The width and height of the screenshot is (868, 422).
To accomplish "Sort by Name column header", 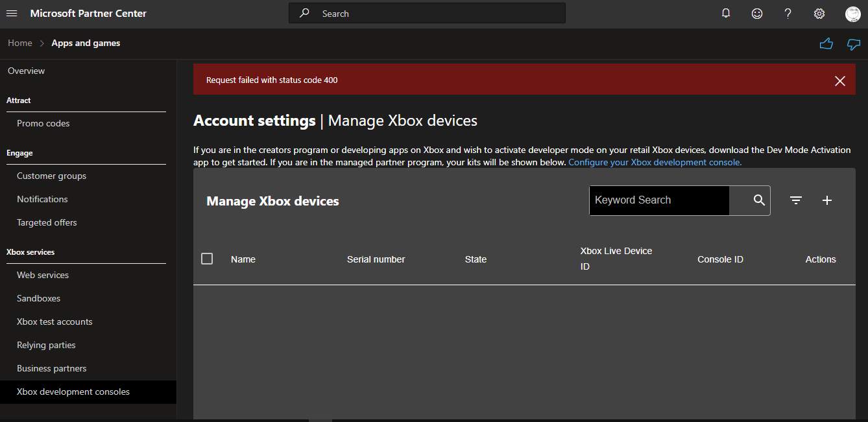I will click(243, 259).
